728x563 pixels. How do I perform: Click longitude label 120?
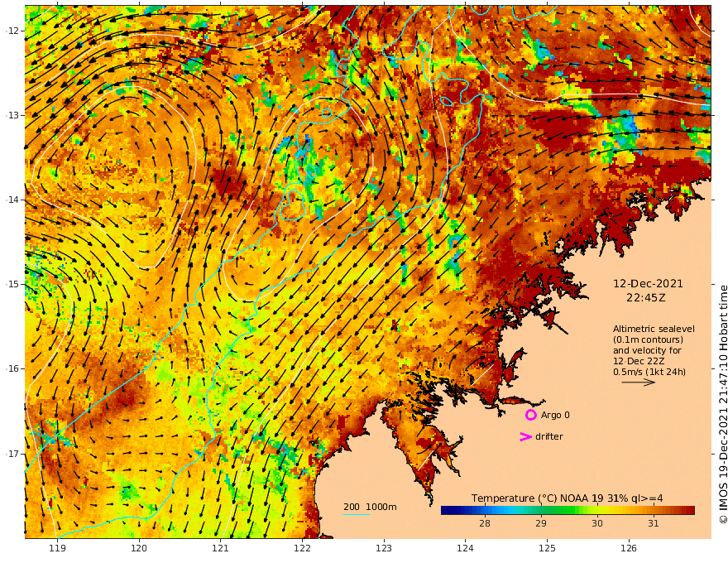[x=139, y=549]
